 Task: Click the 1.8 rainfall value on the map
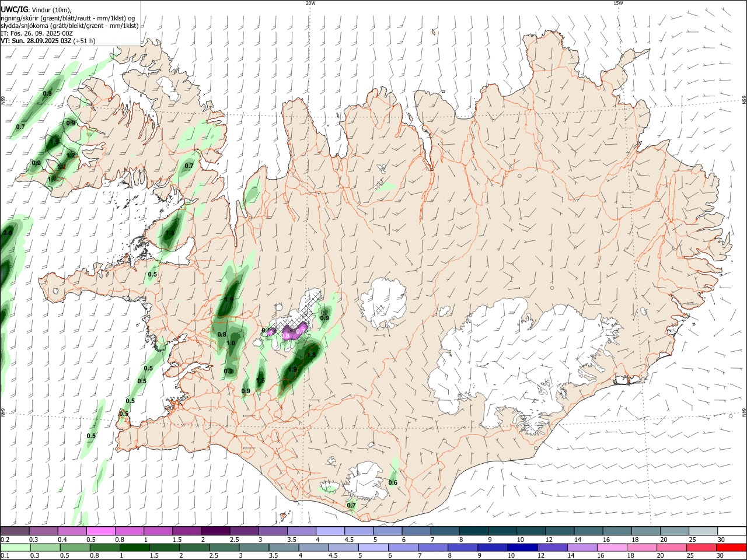click(x=311, y=355)
